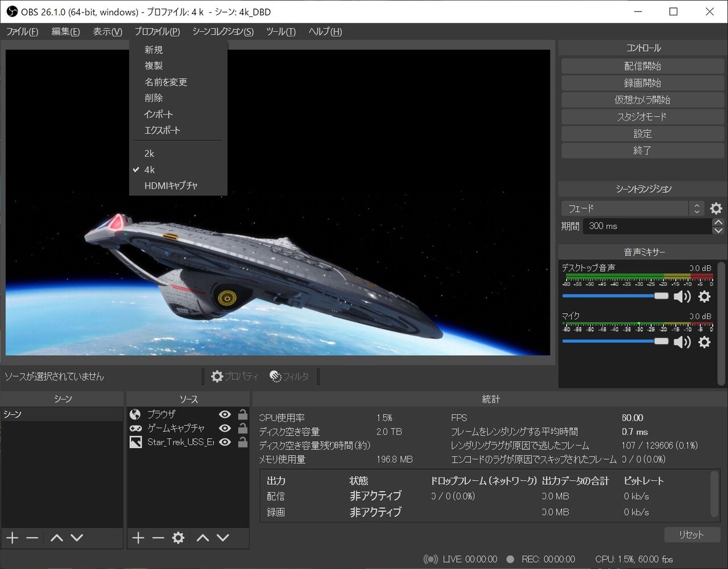Open source プロパティ gear button
Screen dimensions: 728x569
[234, 376]
